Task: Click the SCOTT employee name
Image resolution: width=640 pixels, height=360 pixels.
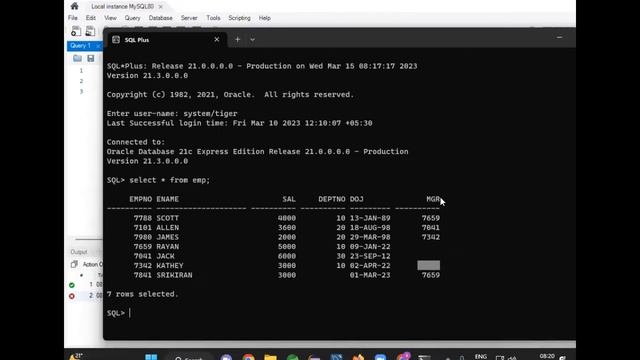Action: [x=167, y=218]
